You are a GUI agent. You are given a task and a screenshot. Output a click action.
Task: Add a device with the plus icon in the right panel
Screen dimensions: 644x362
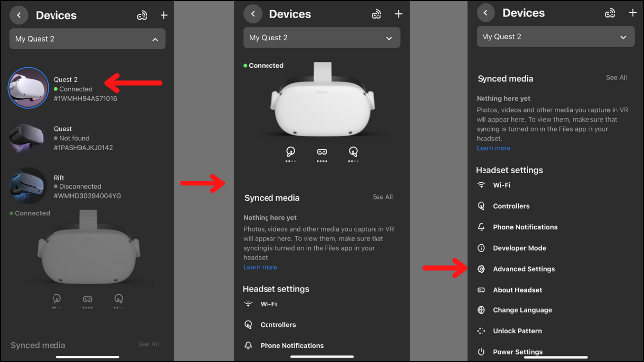(x=633, y=13)
